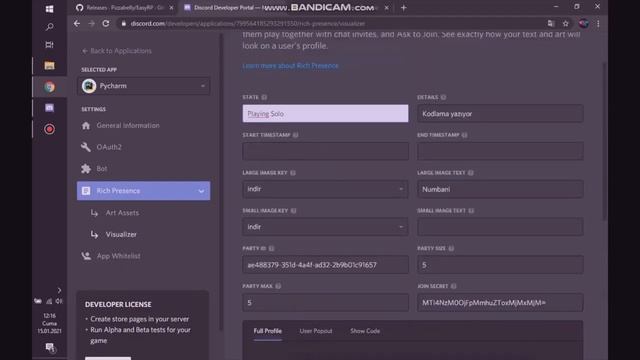Open Pycharm selected app dropdown
640x360 pixels.
(144, 86)
